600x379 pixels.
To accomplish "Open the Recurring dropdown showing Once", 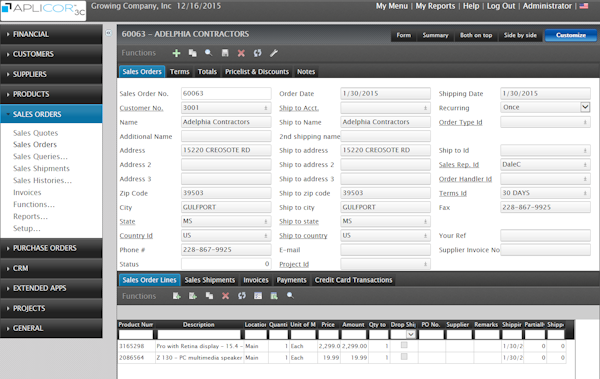I will [x=585, y=107].
